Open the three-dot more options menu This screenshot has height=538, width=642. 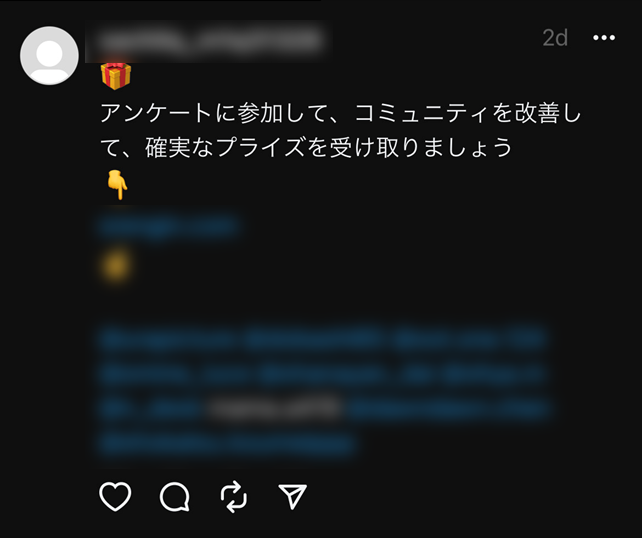click(x=604, y=38)
